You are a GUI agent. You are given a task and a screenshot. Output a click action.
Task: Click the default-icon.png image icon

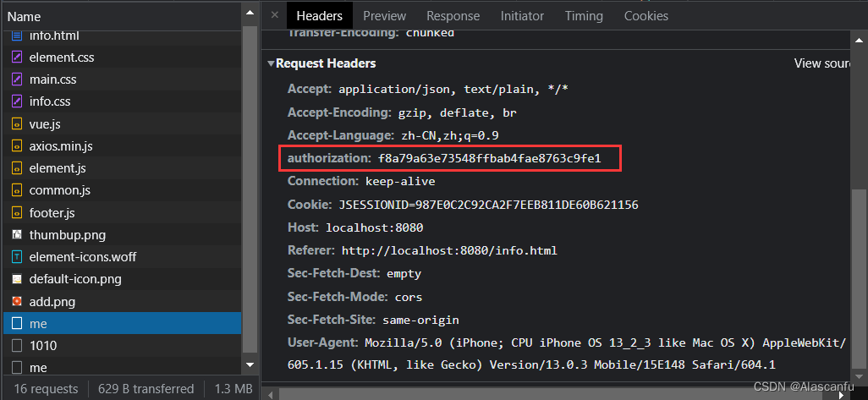(17, 279)
